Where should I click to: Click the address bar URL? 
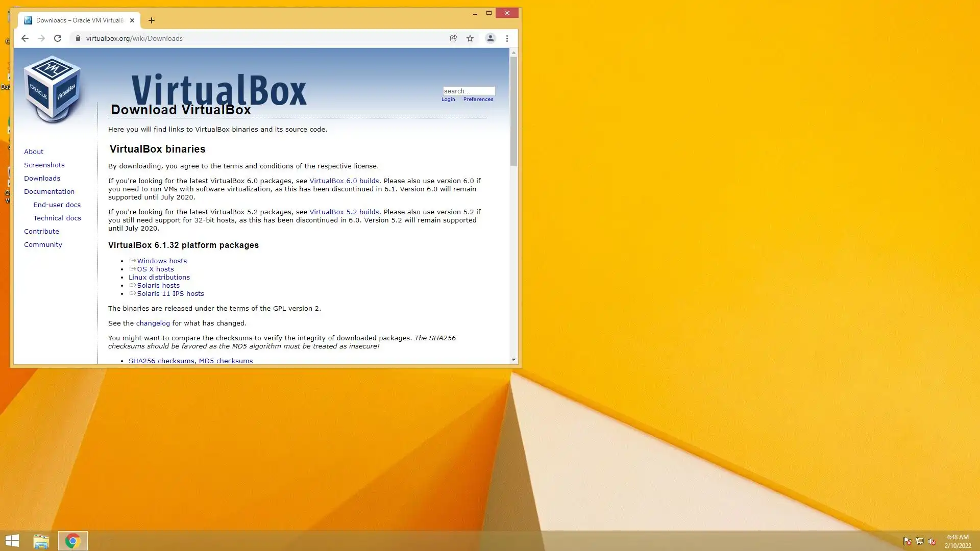point(134,38)
